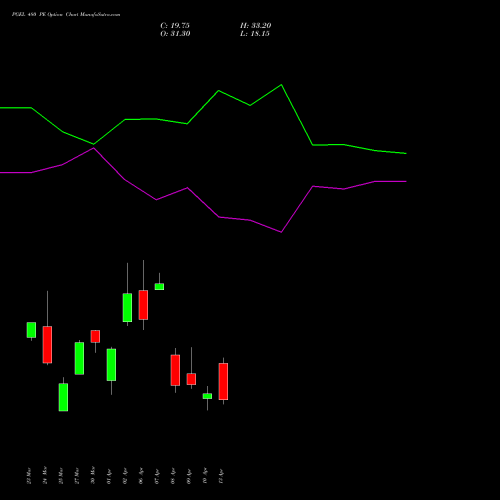Click the lowest trough of the purple indicator line

point(281,232)
